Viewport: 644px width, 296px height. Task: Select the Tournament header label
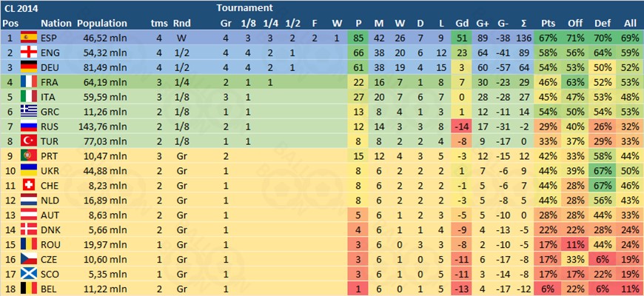(x=242, y=7)
